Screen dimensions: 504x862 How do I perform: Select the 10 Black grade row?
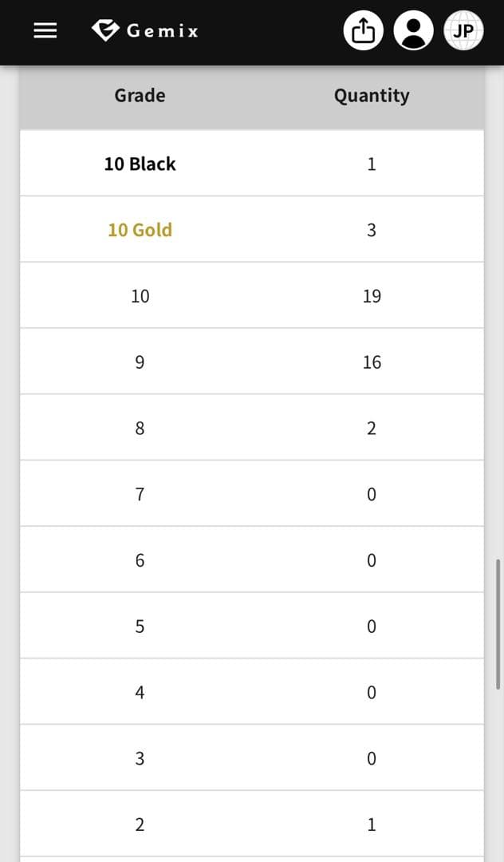coord(140,164)
